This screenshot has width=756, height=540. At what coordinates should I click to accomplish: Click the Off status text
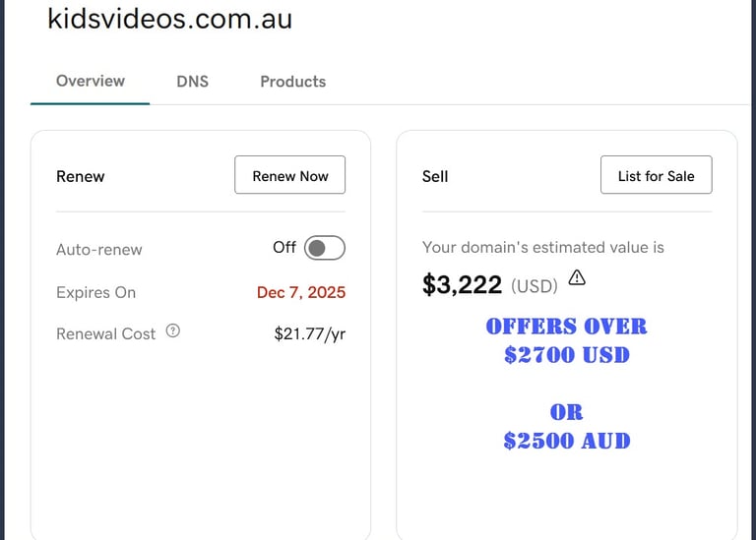(x=283, y=248)
